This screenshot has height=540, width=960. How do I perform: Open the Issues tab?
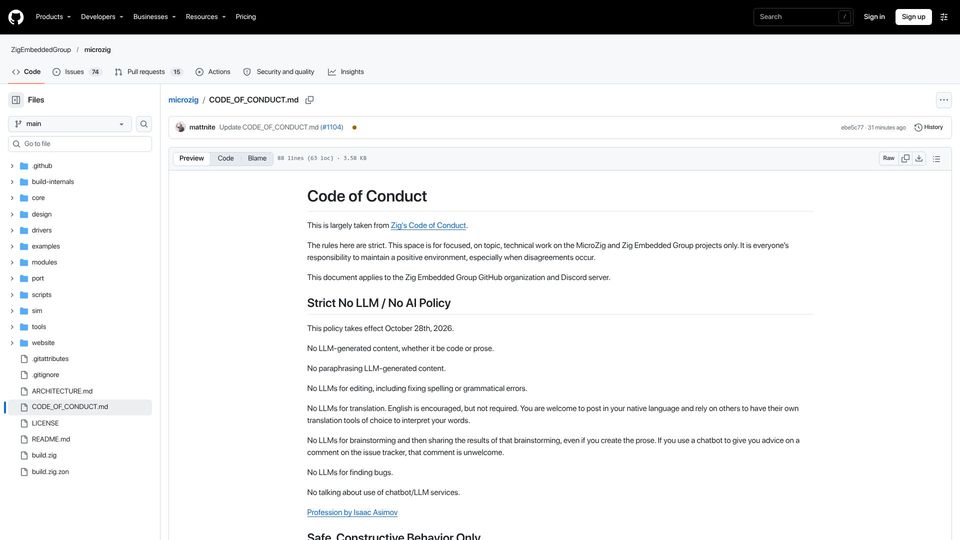77,72
